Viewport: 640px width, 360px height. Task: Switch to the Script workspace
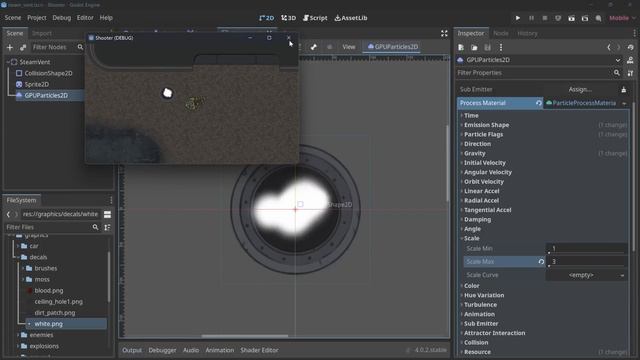click(x=315, y=18)
